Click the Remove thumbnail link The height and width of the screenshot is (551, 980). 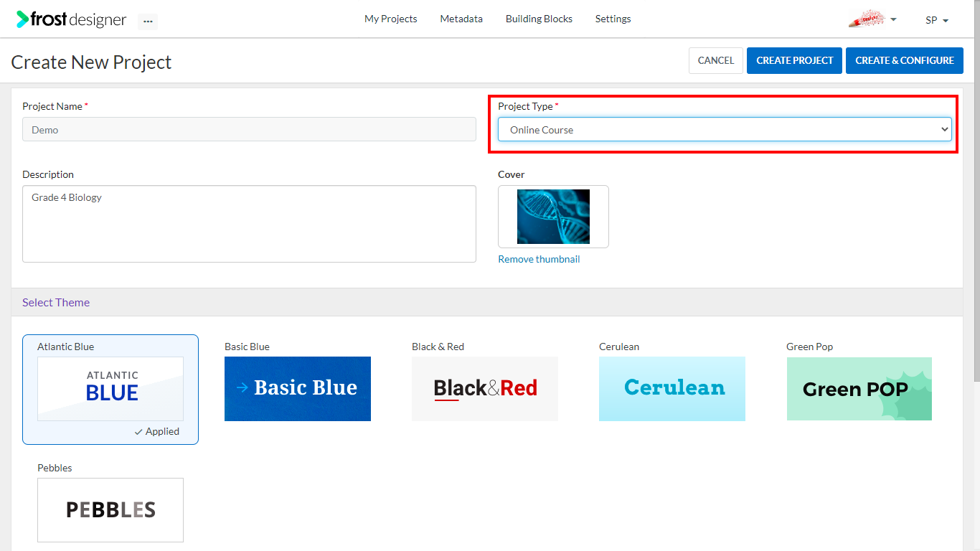[x=539, y=259]
